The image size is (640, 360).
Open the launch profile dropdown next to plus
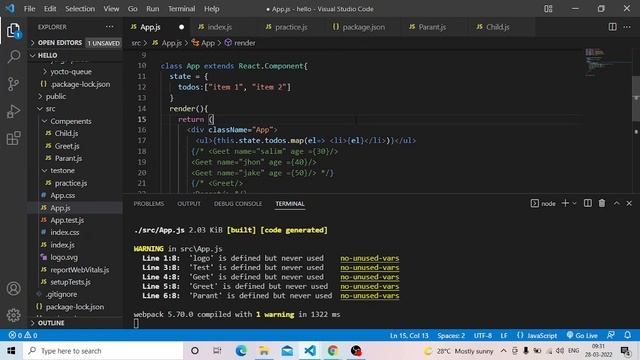[x=575, y=203]
